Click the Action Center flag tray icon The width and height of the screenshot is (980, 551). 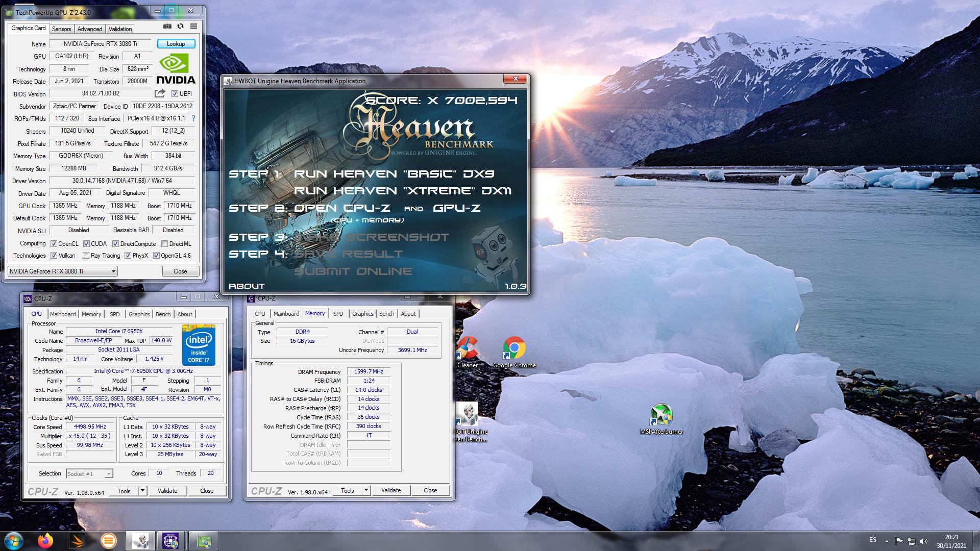pyautogui.click(x=899, y=541)
